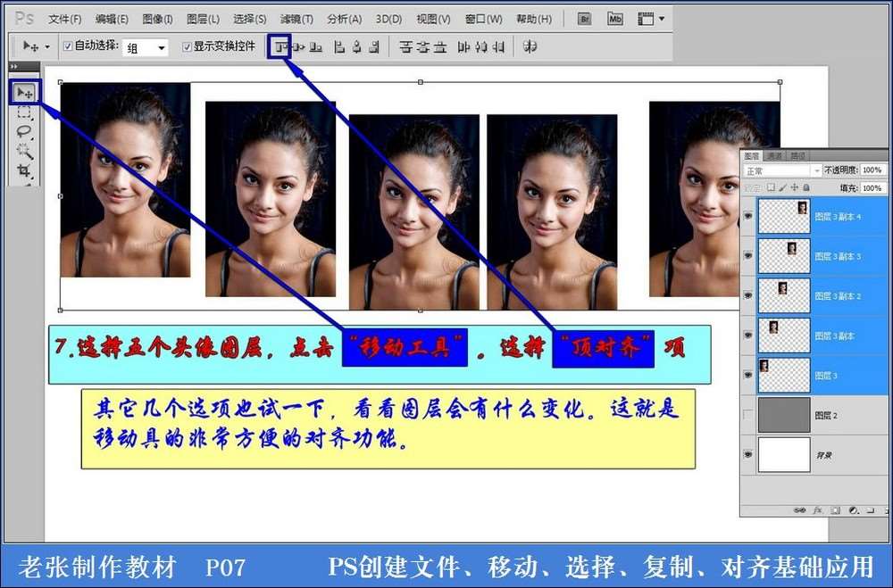Select the 背景 layer white thumbnail
The width and height of the screenshot is (893, 588).
coord(784,455)
